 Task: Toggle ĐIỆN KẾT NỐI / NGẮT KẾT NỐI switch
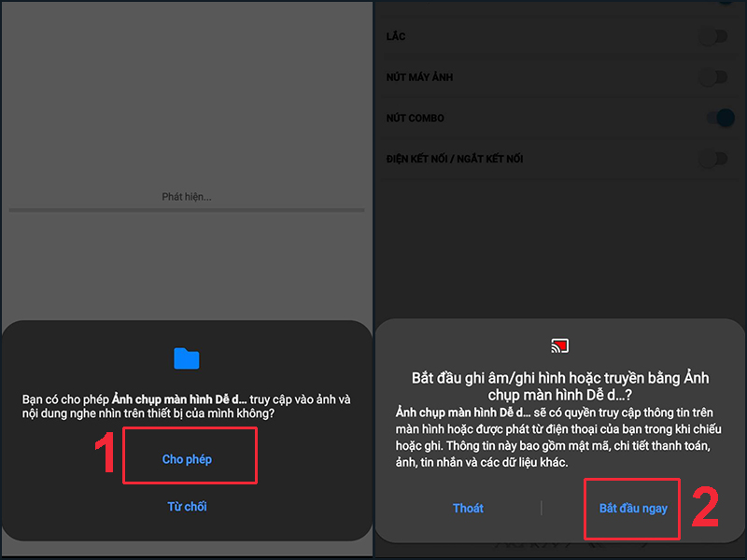713,159
